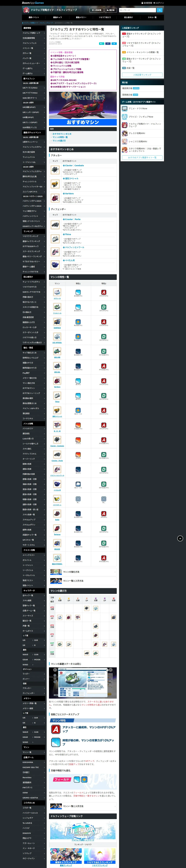Open ドルウェブ攻略トップ sidebar item
Screen dimensions: 186x868
click(x=34, y=33)
